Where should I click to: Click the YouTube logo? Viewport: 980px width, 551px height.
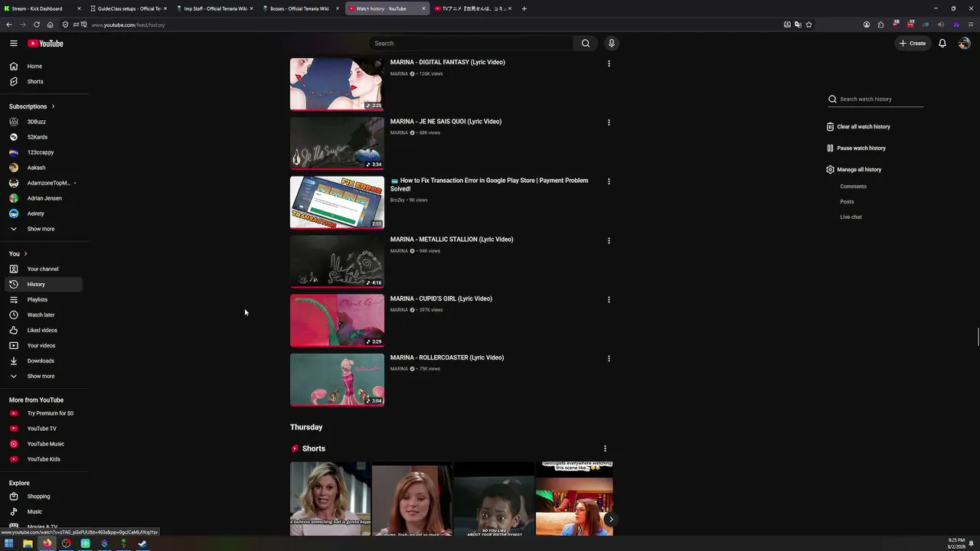tap(46, 44)
